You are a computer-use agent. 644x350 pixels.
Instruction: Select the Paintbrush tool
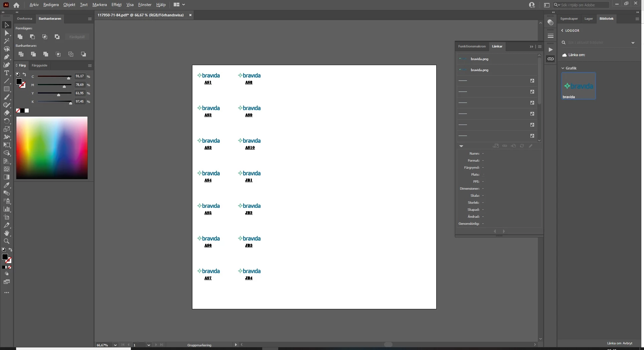click(6, 97)
